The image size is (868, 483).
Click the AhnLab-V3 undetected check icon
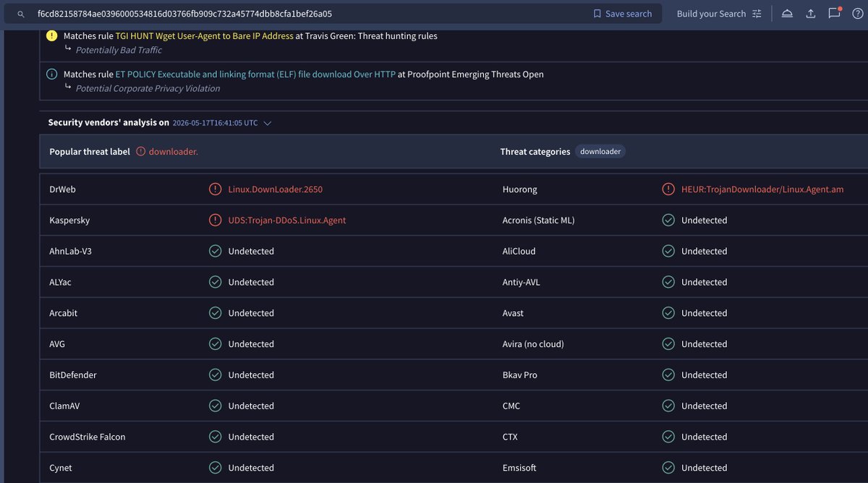[215, 252]
